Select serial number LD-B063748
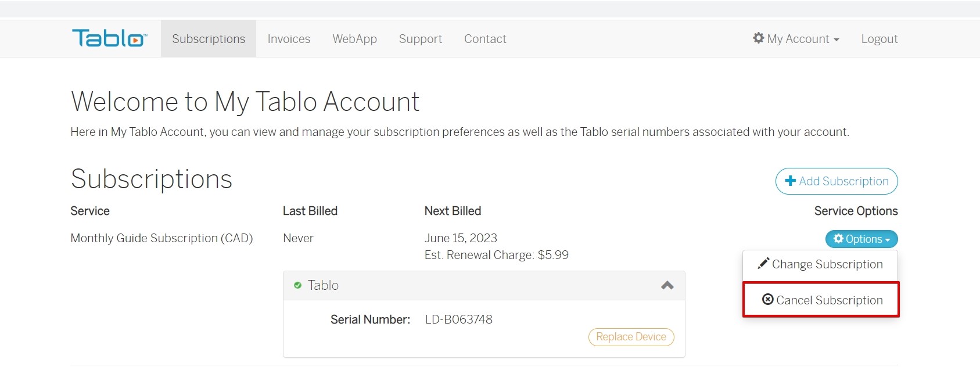 (458, 319)
